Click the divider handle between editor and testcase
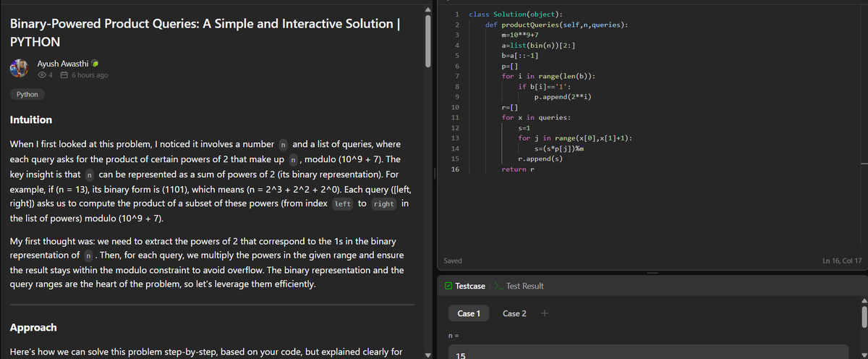Screen dimensions: 868x359 coord(652,273)
